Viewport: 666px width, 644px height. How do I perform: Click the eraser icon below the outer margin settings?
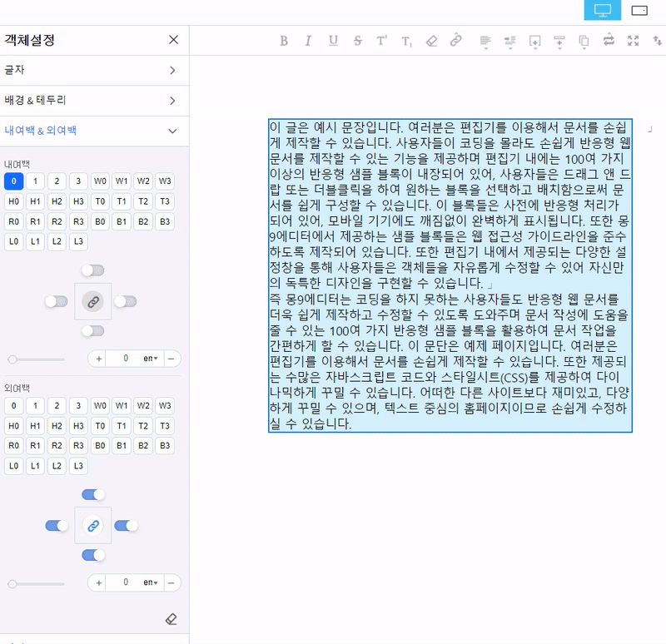[x=171, y=619]
